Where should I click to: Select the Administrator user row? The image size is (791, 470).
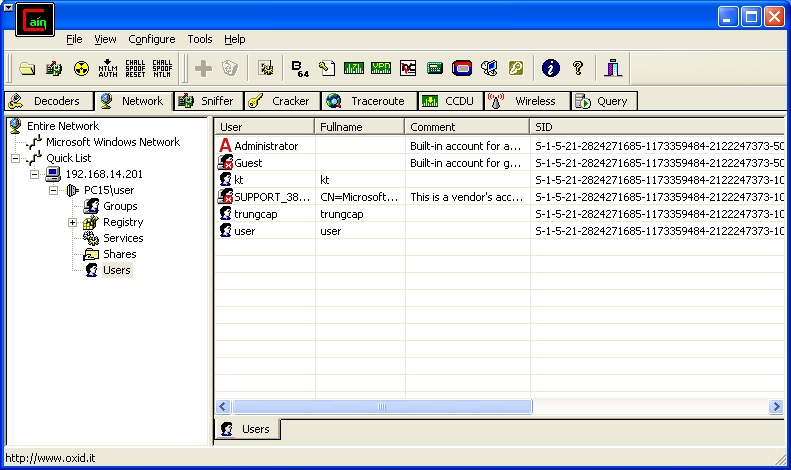(x=499, y=146)
